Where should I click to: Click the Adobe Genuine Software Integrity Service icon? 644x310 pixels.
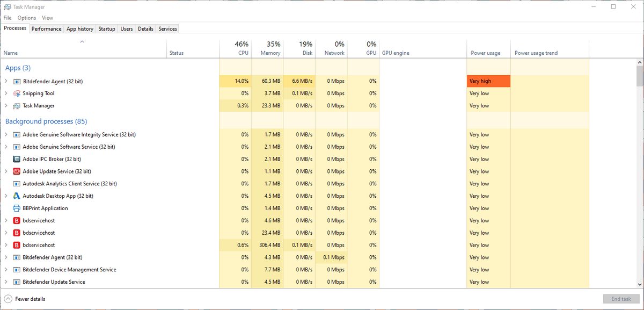[x=17, y=135]
